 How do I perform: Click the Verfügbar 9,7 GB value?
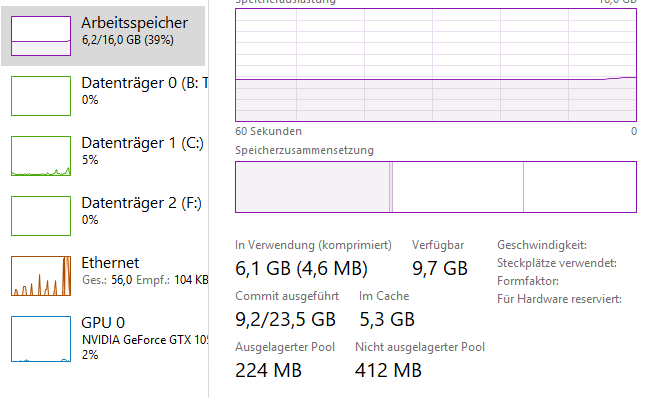(x=439, y=268)
